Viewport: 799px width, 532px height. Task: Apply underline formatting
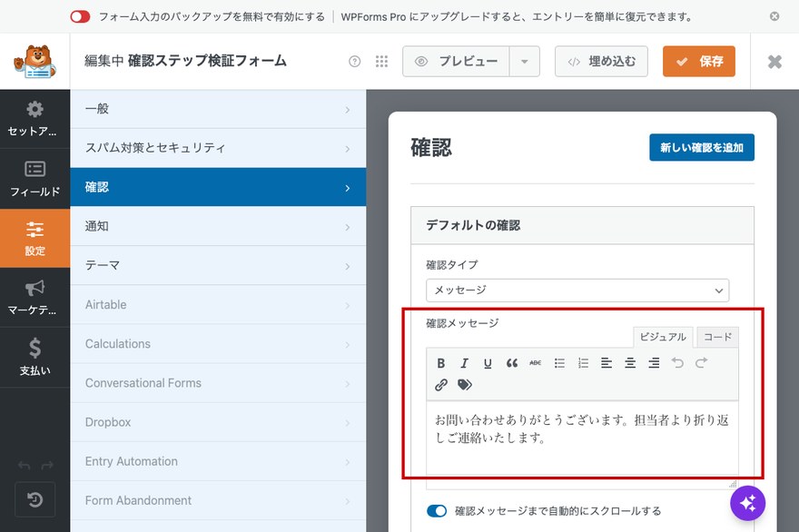[x=488, y=363]
